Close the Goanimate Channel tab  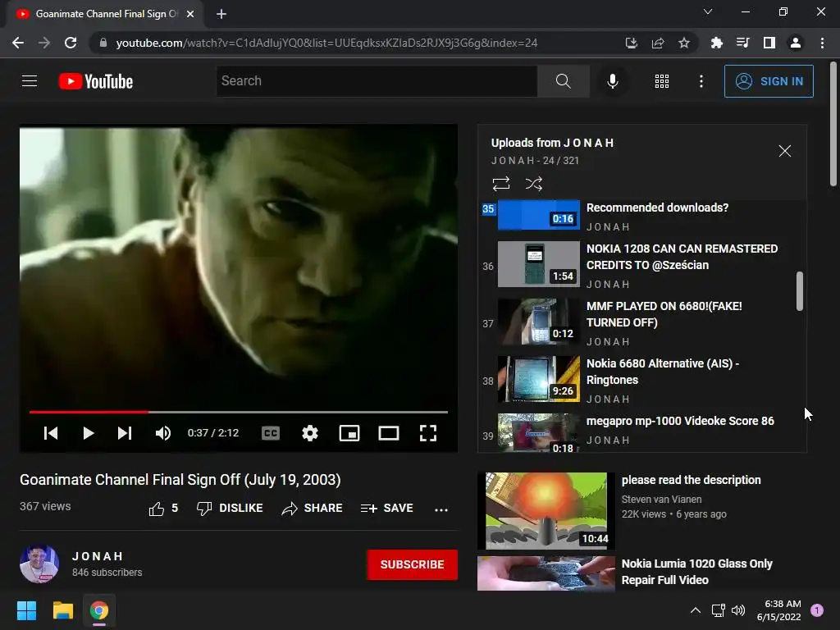click(x=190, y=14)
